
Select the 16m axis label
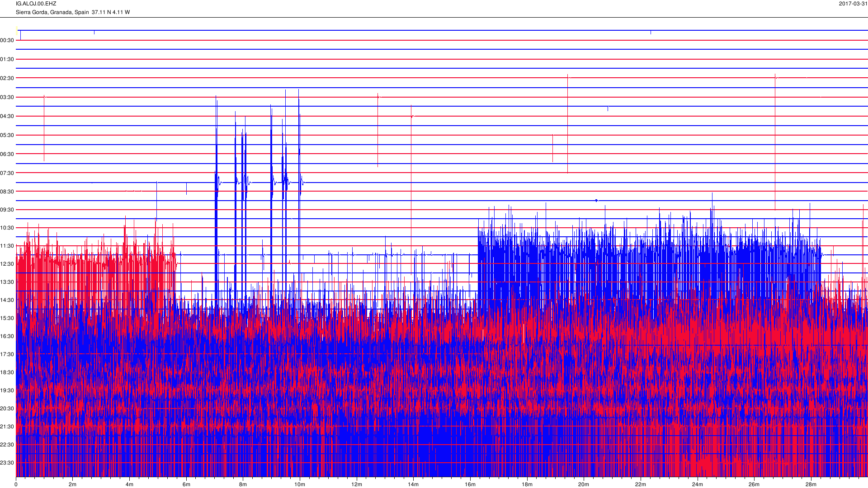[470, 484]
